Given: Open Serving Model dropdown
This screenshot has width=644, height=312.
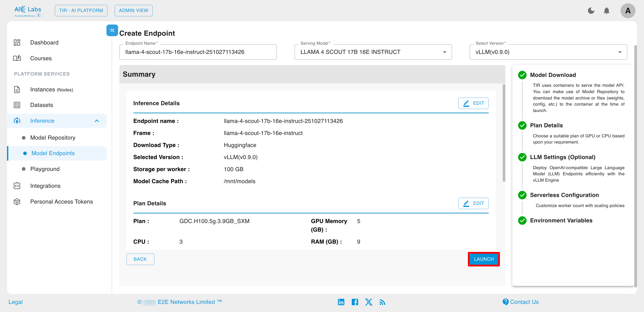Looking at the screenshot, I should [373, 52].
